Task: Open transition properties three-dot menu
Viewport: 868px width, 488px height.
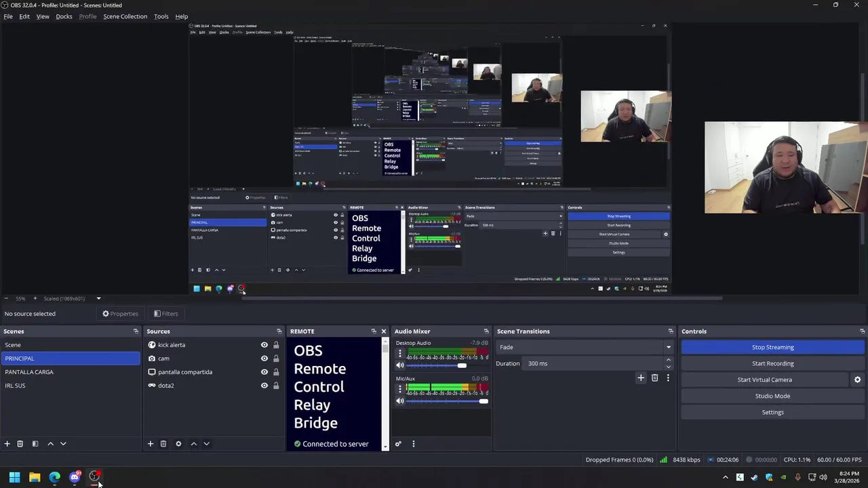Action: coord(668,378)
